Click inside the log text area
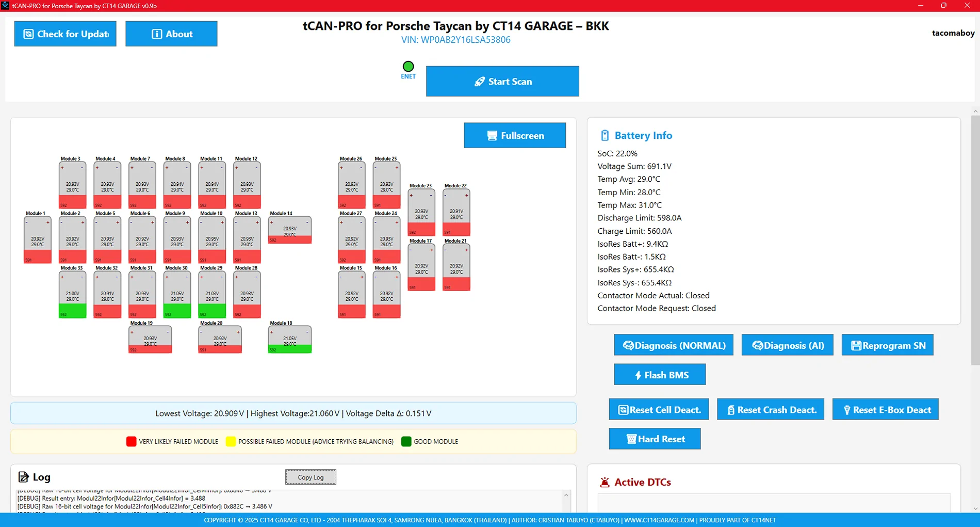 tap(289, 501)
